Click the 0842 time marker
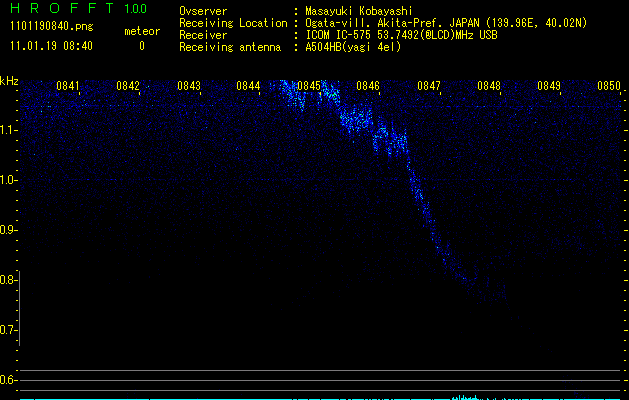The height and width of the screenshot is (400, 629). click(x=128, y=86)
